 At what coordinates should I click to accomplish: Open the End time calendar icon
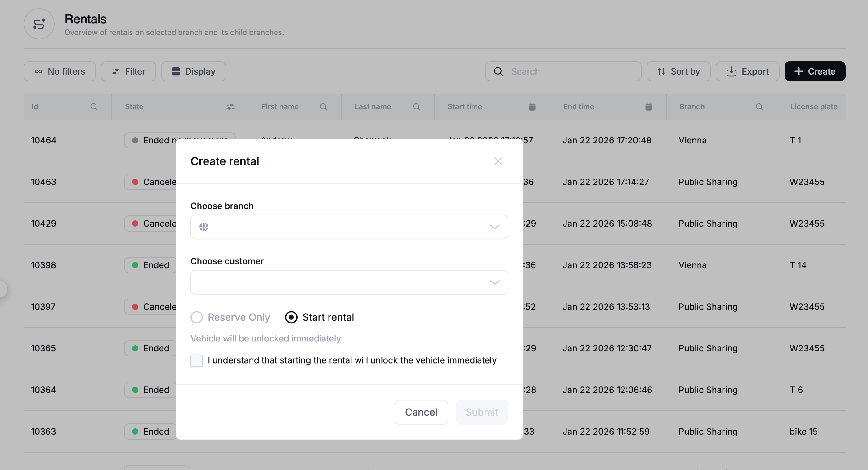pos(648,107)
